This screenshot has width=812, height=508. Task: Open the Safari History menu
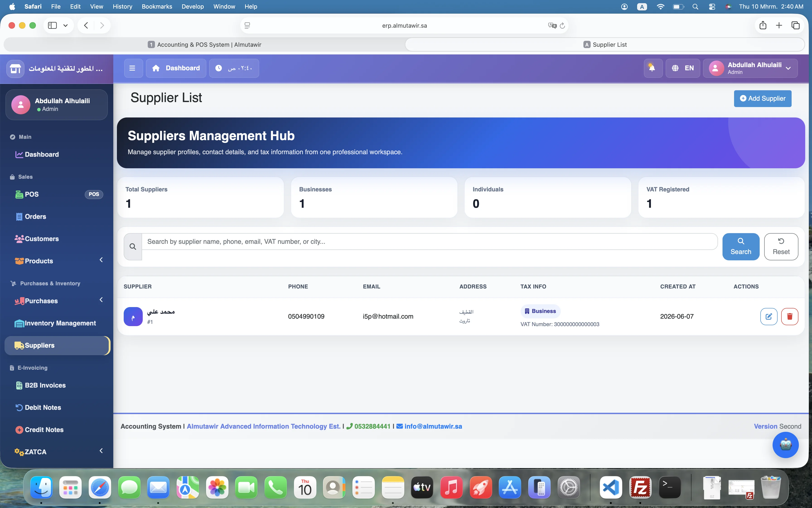click(x=123, y=7)
